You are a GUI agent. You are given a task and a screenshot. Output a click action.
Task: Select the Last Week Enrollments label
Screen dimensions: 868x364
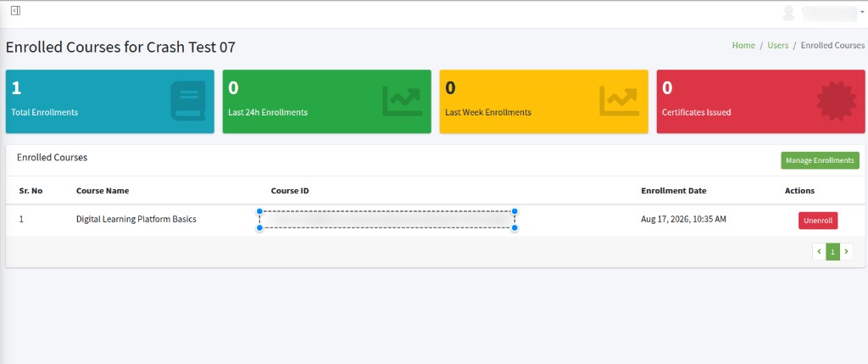(x=488, y=112)
